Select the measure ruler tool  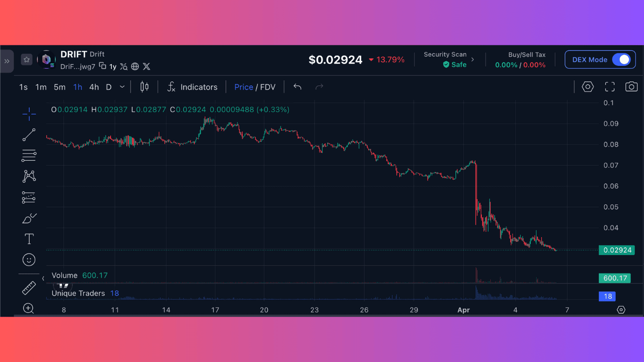(x=29, y=288)
